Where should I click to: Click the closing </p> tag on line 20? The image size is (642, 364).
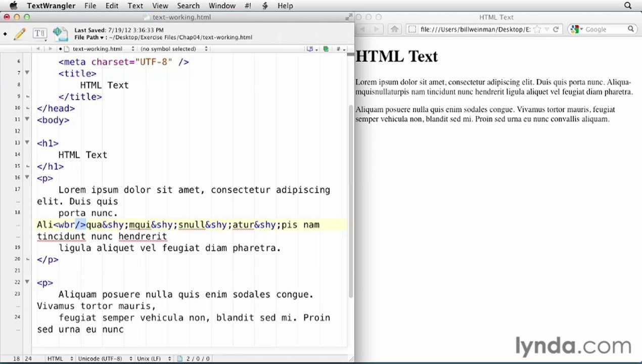(48, 259)
